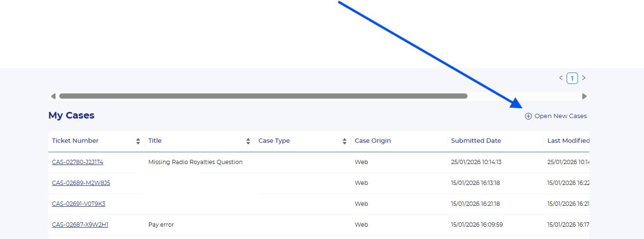
Task: Sort the table by Ticket Number
Action: coord(138,141)
